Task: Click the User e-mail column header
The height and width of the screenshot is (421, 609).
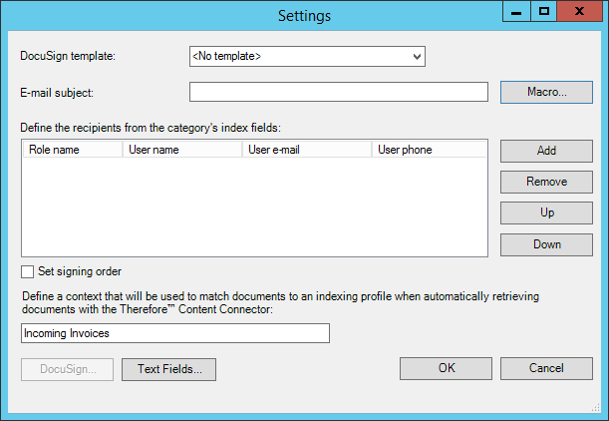Action: (305, 150)
